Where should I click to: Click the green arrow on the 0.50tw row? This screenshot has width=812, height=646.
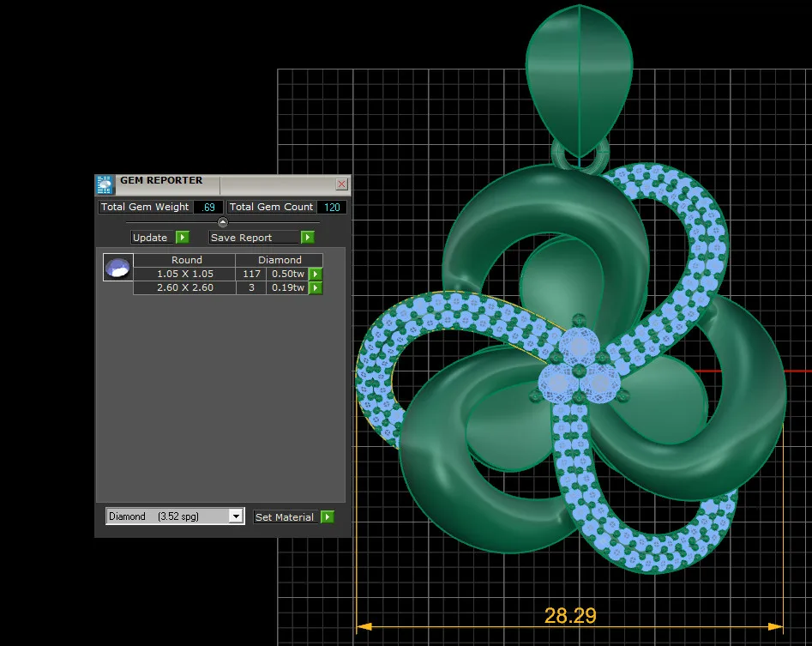coord(316,274)
